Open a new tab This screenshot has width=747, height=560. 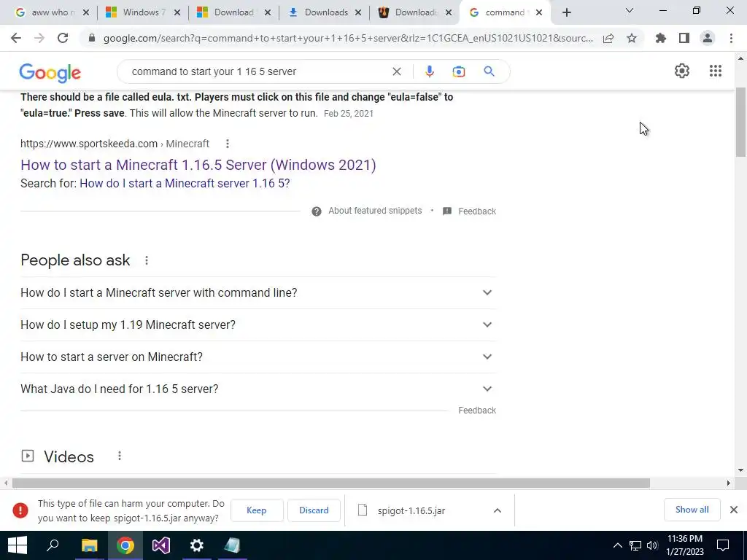click(x=566, y=12)
